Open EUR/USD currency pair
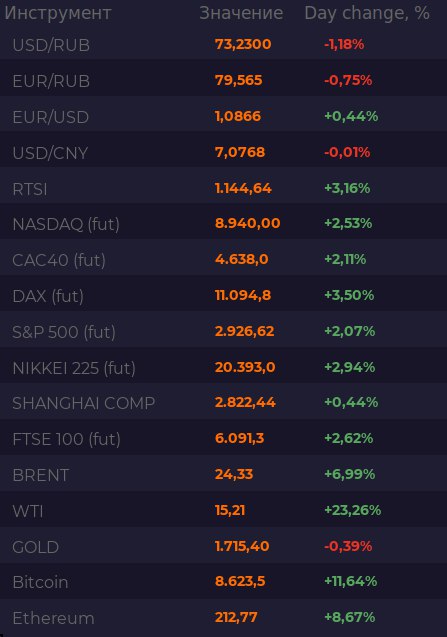Image resolution: width=447 pixels, height=637 pixels. pos(51,117)
